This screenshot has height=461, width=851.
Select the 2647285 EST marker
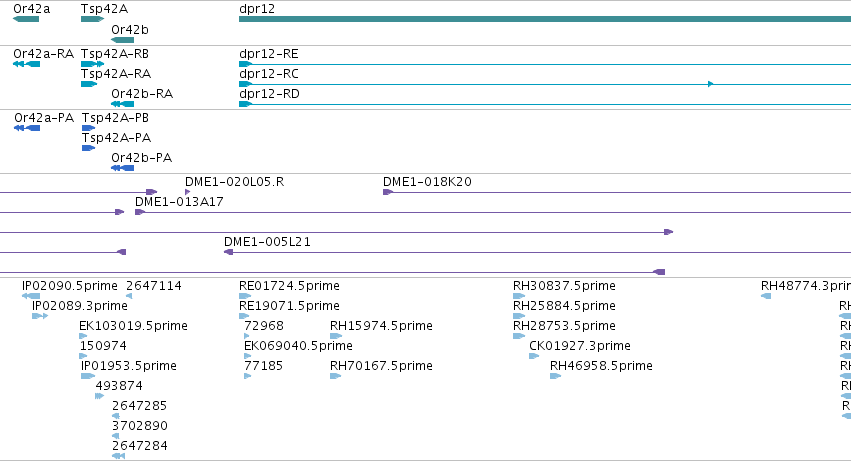pyautogui.click(x=116, y=416)
